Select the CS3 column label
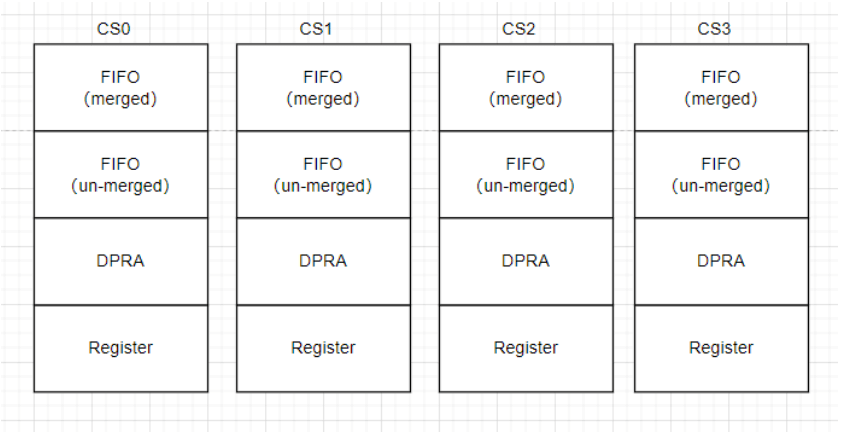Viewport: 866px width, 440px height. [714, 29]
